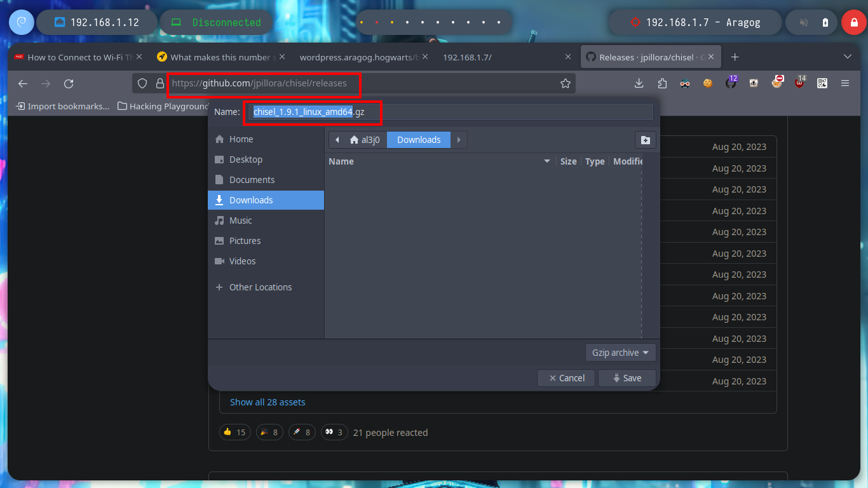Go back to previous page
868x488 pixels.
pos(23,83)
